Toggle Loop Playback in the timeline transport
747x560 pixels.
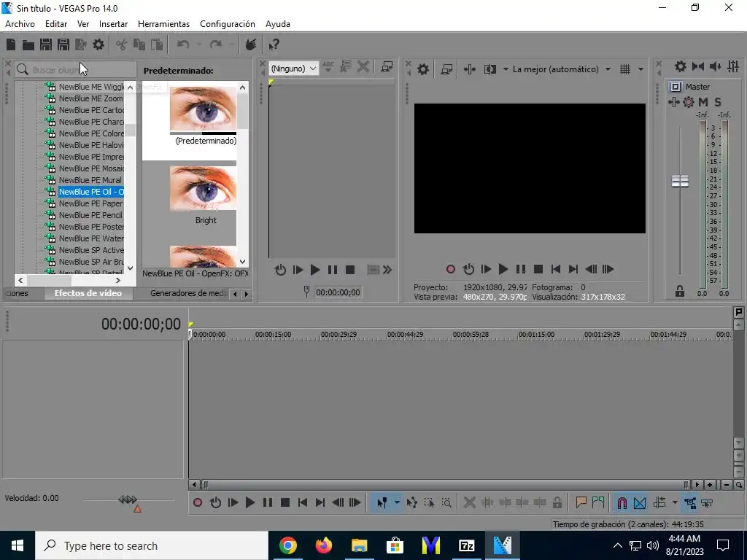point(215,503)
